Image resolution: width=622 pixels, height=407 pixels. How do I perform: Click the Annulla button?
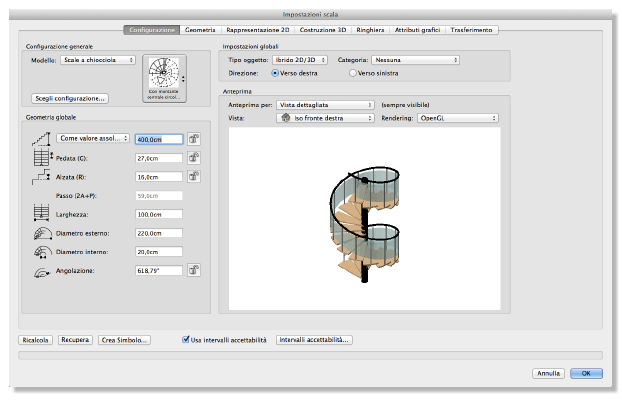(548, 373)
